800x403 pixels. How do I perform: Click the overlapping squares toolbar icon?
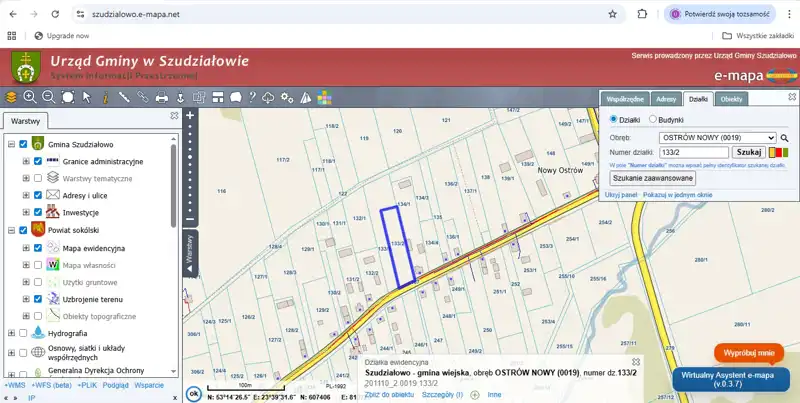point(198,97)
